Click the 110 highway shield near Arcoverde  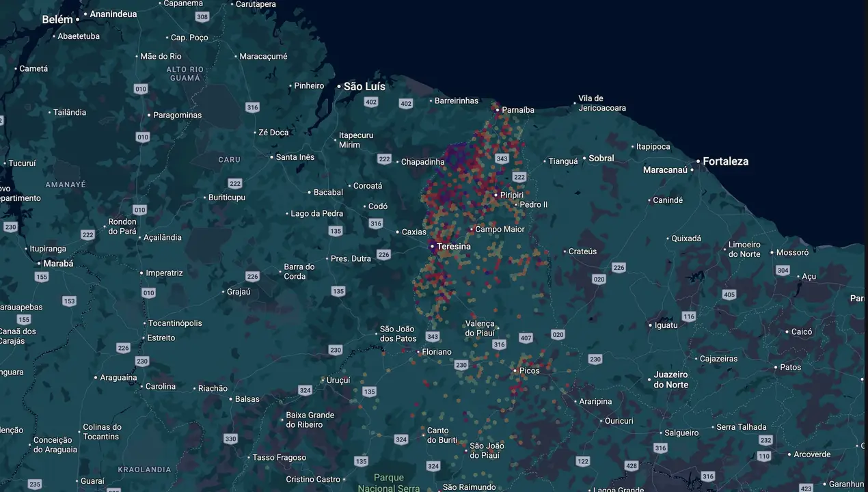pyautogui.click(x=763, y=456)
